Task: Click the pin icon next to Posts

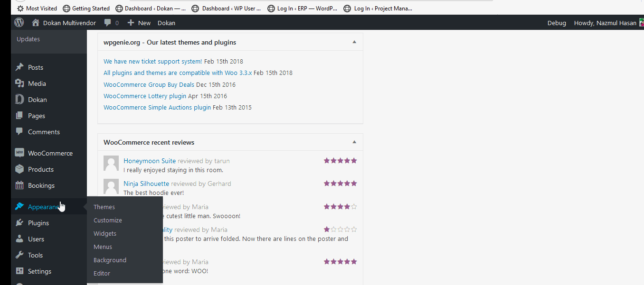Action: (x=19, y=67)
